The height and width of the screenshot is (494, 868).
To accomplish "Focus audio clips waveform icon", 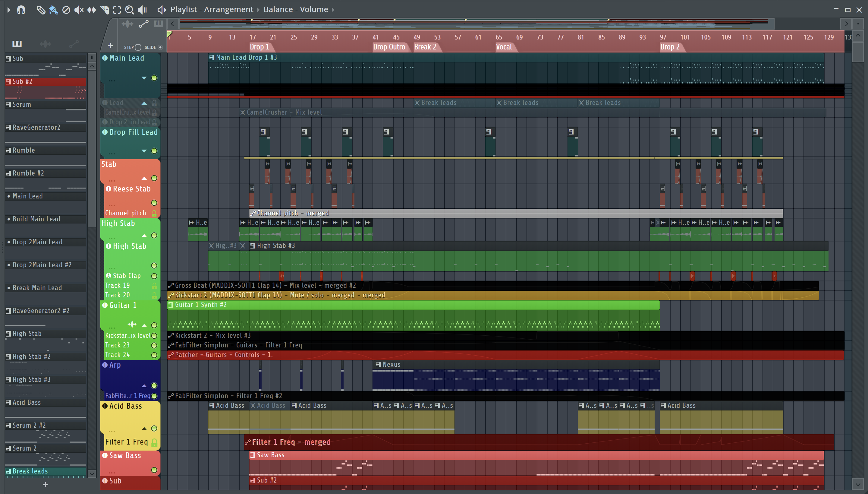I will click(x=127, y=24).
